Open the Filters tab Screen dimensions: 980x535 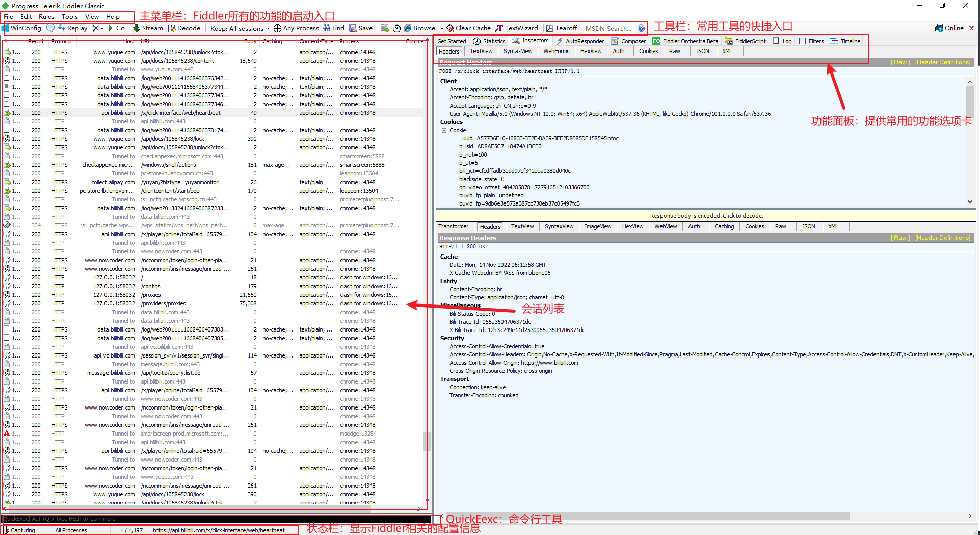click(x=811, y=41)
